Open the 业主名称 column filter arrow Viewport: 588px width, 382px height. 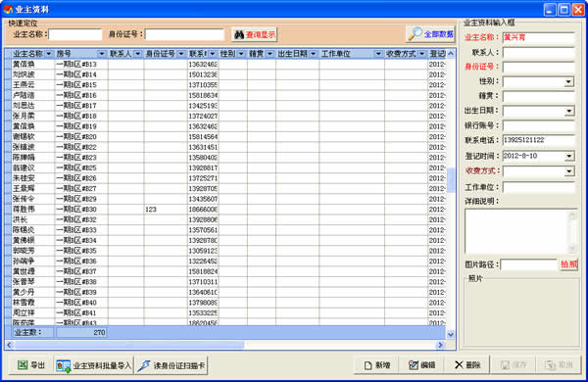tap(48, 54)
